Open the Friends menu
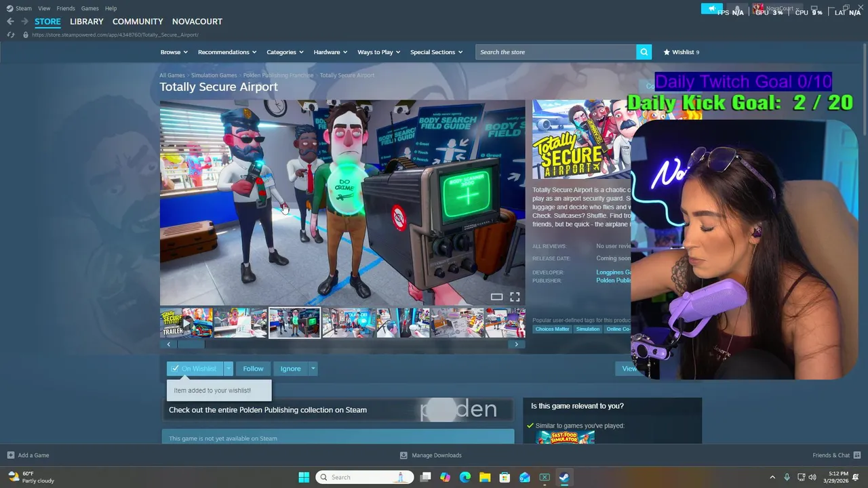The width and height of the screenshot is (868, 488). click(66, 8)
